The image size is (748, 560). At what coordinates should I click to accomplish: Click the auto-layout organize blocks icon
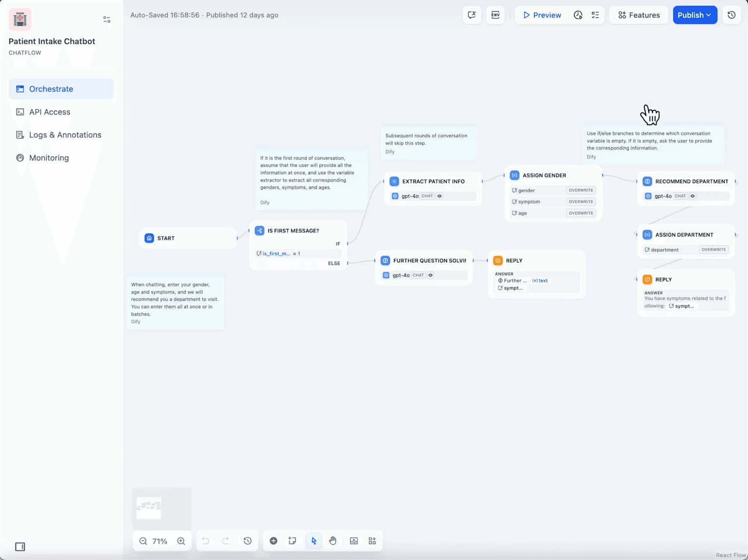click(372, 541)
